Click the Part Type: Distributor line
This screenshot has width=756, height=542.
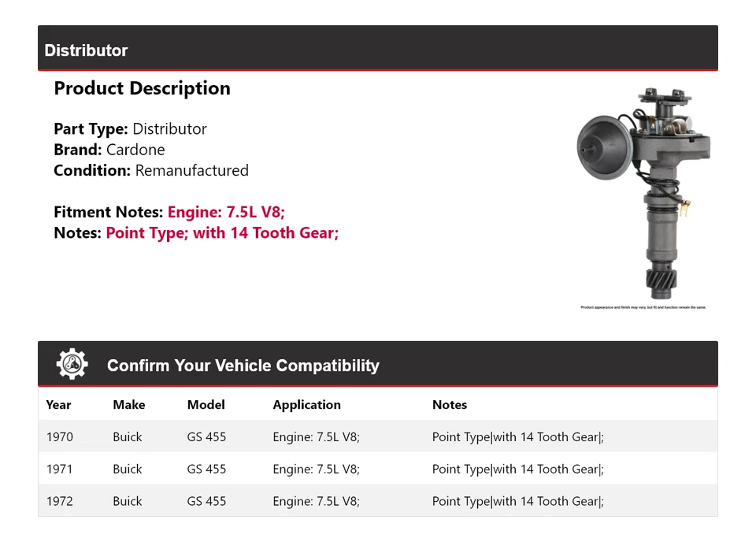click(130, 129)
